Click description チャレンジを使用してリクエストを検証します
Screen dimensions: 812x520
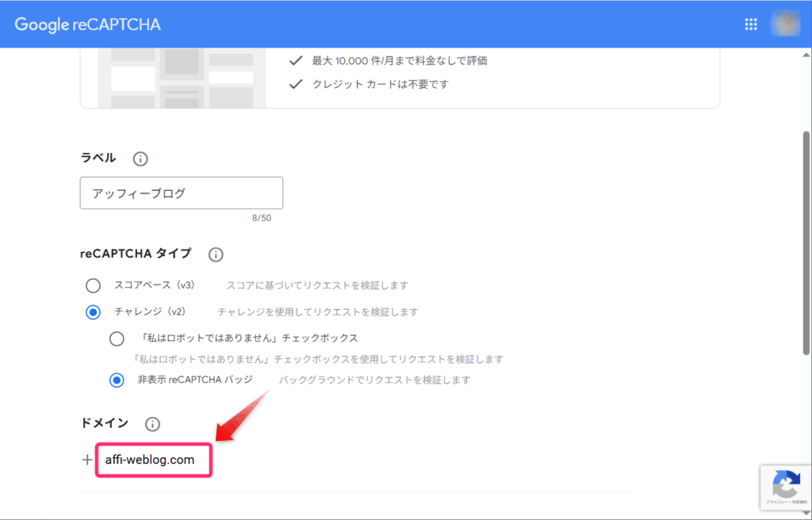point(317,312)
